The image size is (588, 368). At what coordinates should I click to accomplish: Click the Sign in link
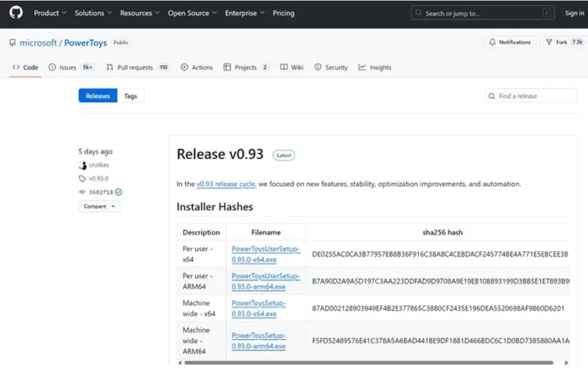574,13
